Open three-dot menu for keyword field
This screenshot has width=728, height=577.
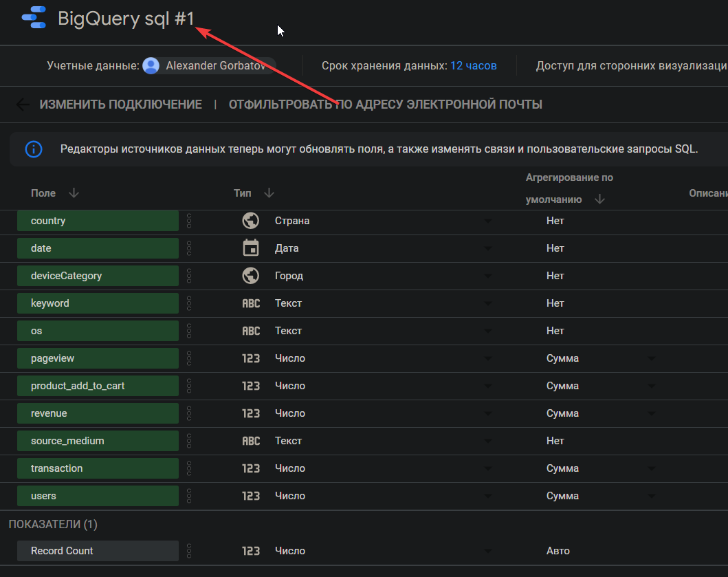pyautogui.click(x=189, y=303)
